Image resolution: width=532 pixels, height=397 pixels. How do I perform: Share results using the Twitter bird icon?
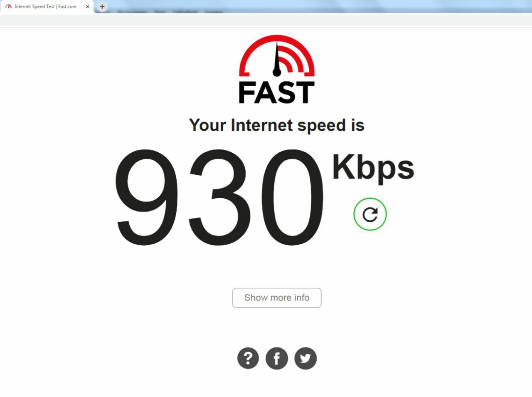[305, 358]
